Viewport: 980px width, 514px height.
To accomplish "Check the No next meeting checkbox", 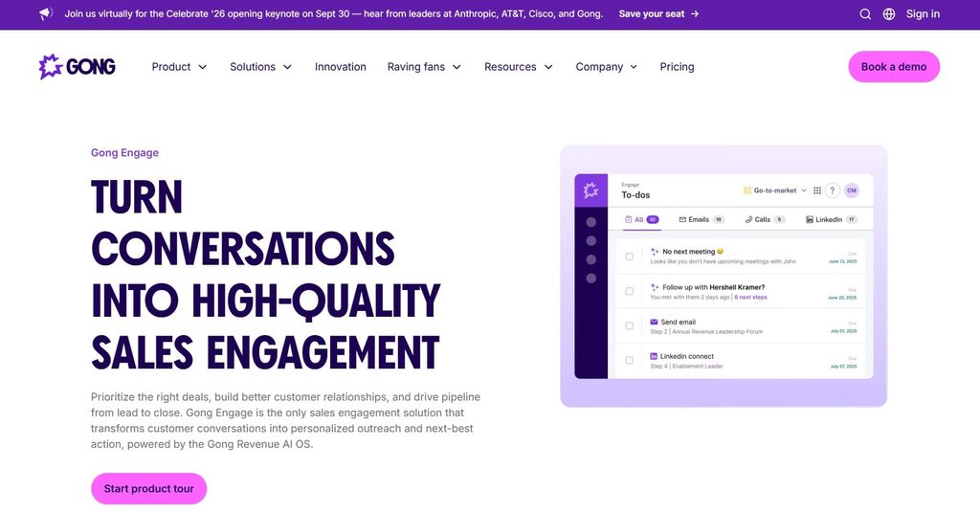I will click(x=630, y=257).
